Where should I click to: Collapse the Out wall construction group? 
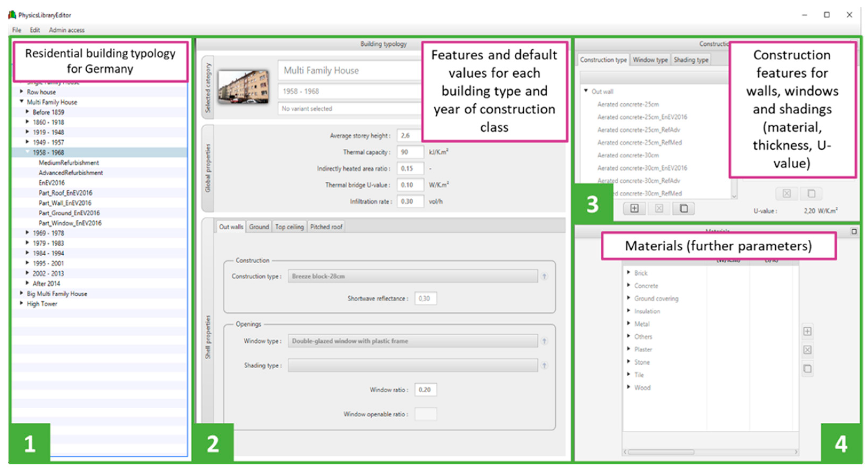click(x=586, y=91)
